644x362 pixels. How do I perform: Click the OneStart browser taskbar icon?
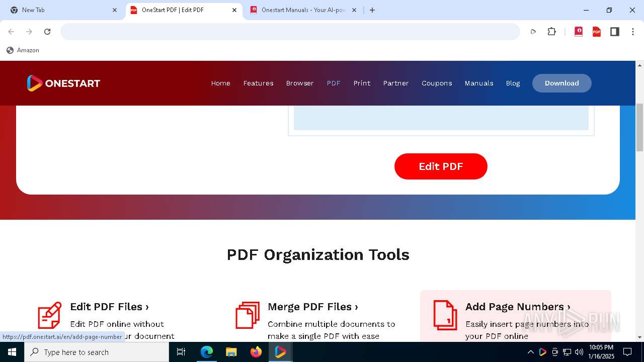[x=280, y=352]
